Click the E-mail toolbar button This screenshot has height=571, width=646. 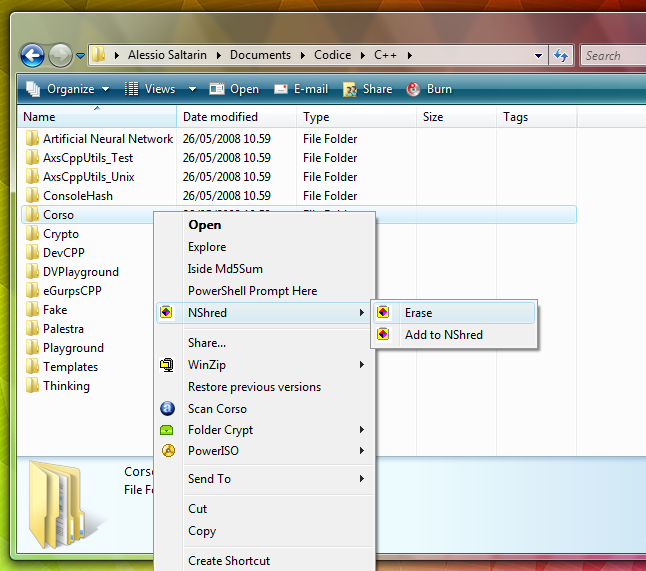coord(301,89)
